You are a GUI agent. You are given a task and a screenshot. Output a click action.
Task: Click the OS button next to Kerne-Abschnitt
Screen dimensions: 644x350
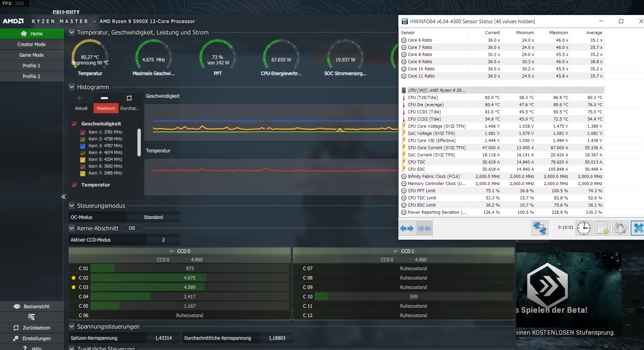click(x=132, y=228)
